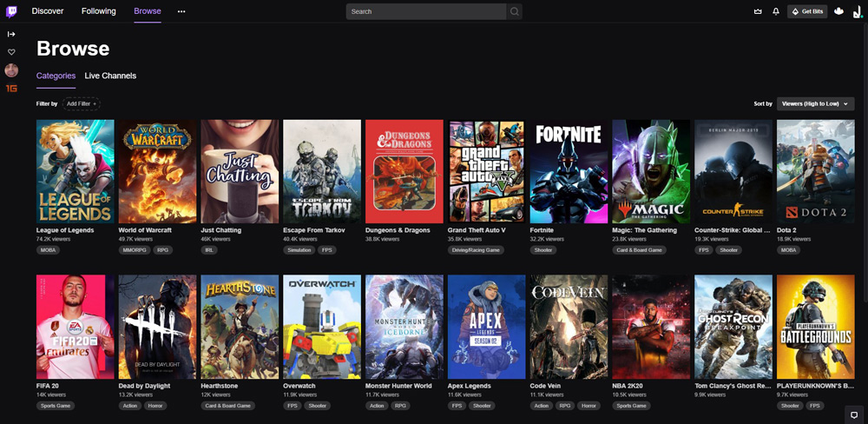
Task: Go to the Discover tab
Action: coord(48,11)
